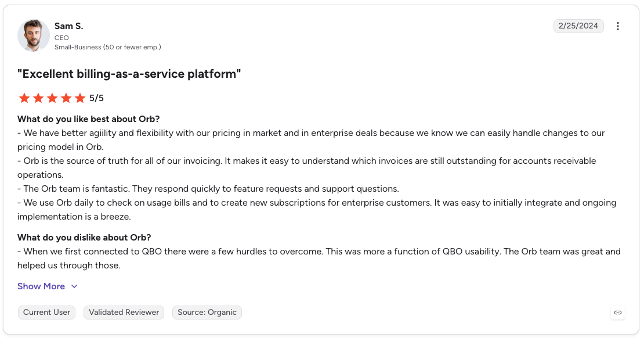Click the middle star of the rating

click(x=52, y=98)
